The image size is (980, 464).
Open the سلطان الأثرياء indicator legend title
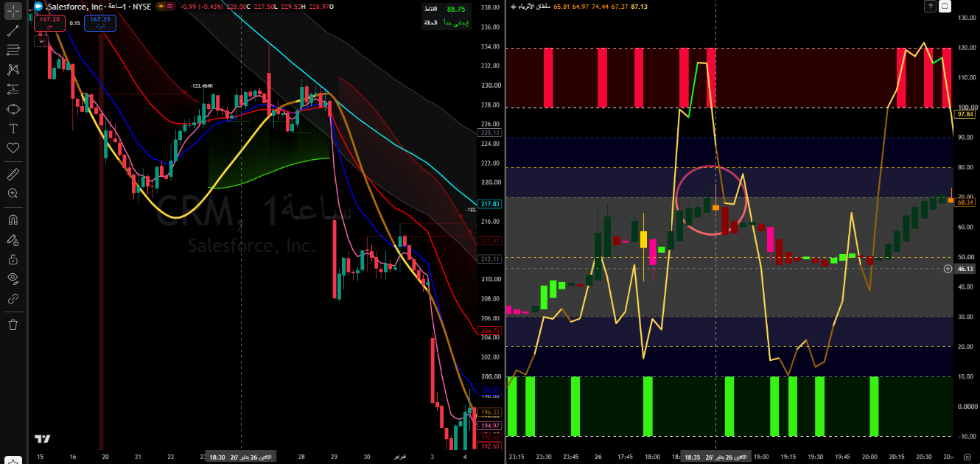tap(533, 6)
